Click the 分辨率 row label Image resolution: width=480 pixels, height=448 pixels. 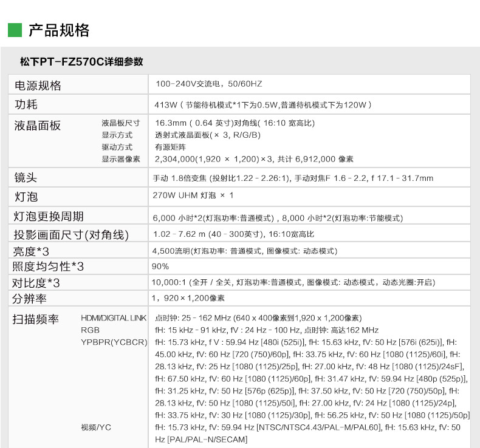click(x=29, y=299)
